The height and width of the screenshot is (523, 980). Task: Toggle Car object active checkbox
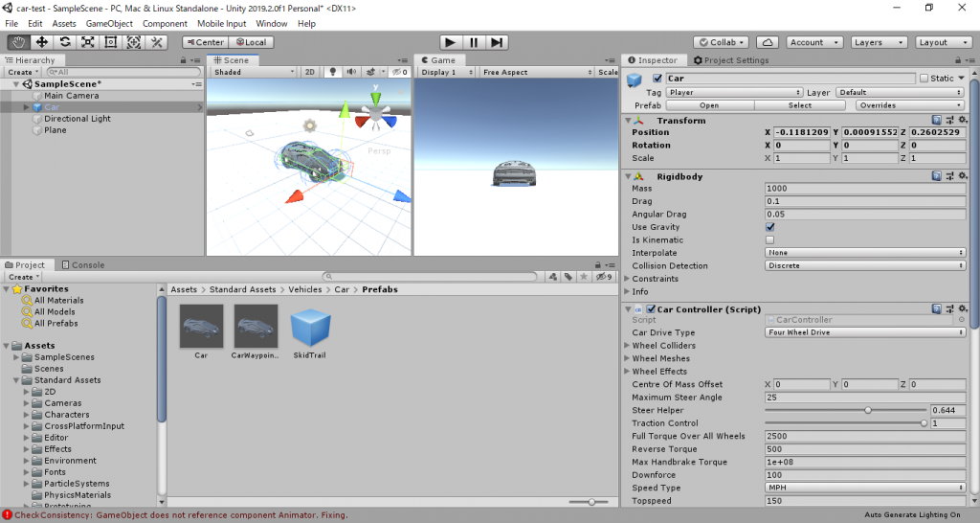pos(657,79)
